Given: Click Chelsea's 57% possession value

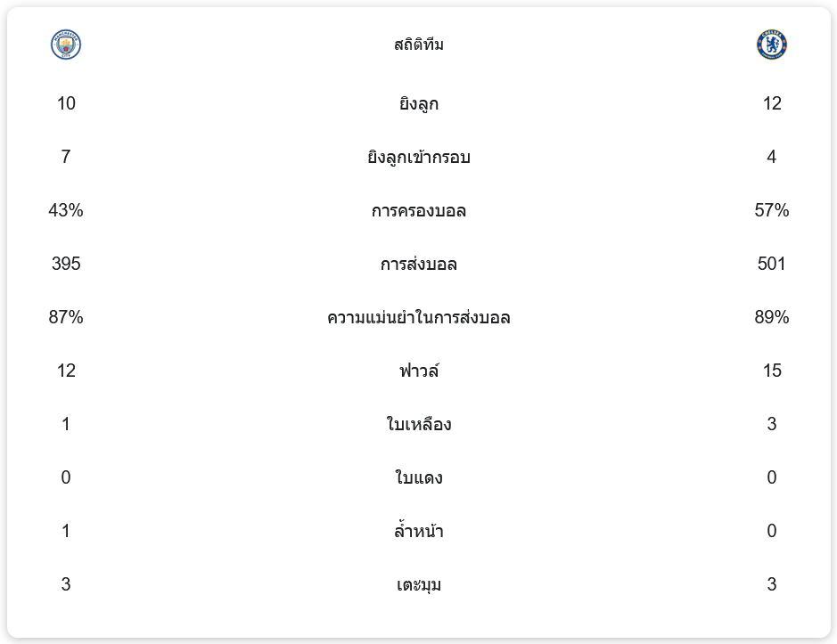Looking at the screenshot, I should pos(771,210).
